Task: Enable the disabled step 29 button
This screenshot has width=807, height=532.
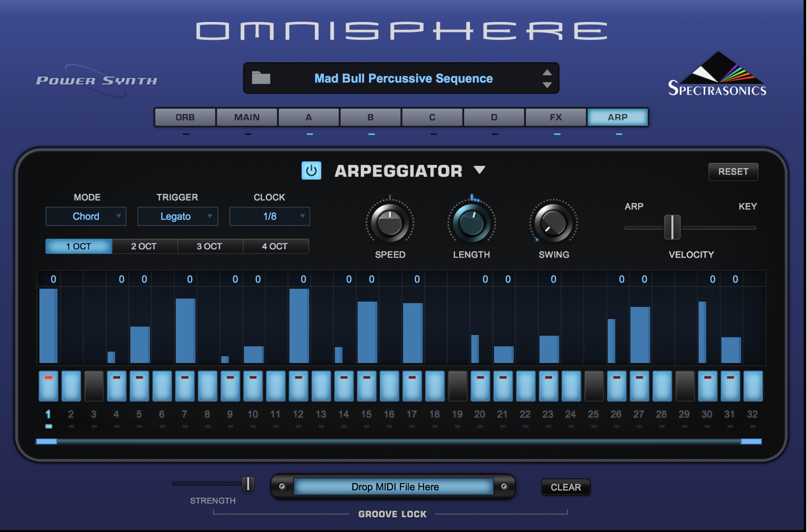Action: (685, 386)
